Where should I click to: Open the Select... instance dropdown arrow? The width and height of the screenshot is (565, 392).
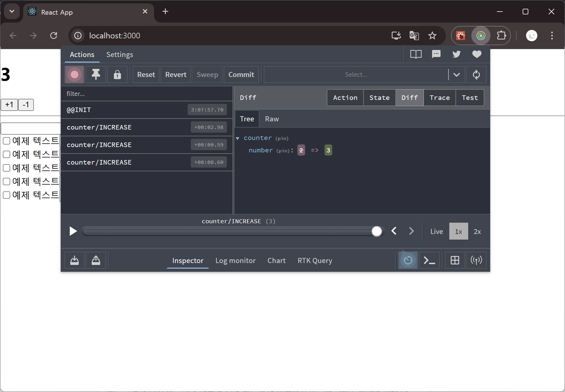(x=456, y=75)
